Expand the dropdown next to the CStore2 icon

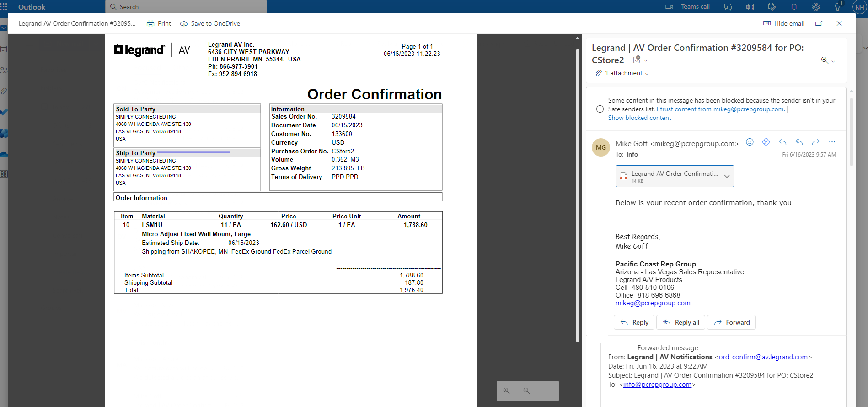pyautogui.click(x=646, y=60)
